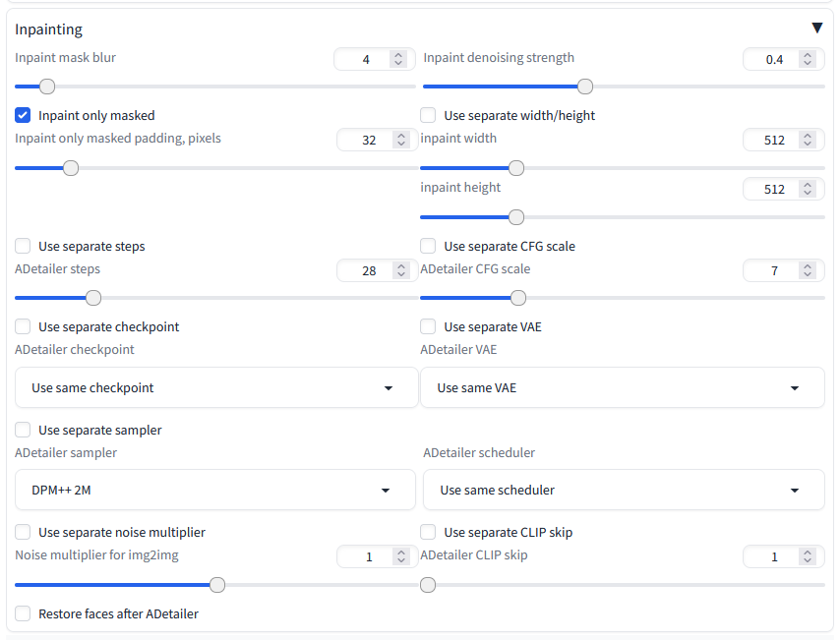
Task: Tick Use separate VAE
Action: tap(428, 326)
